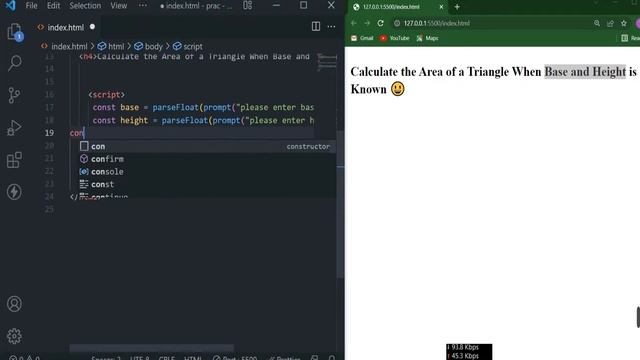Open the YouTube bookmark
Viewport: 640px width, 360px height.
click(x=395, y=38)
